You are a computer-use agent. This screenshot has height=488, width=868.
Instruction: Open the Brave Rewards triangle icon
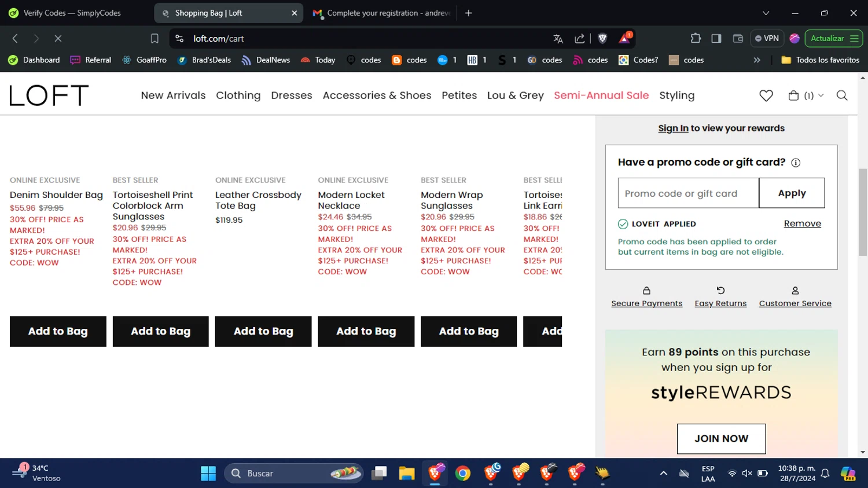(x=624, y=38)
